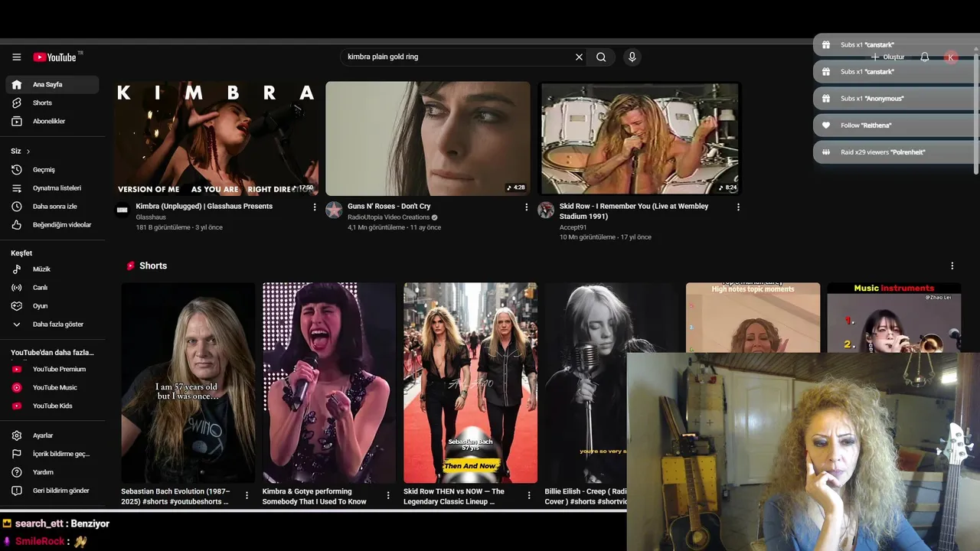Open Shorts in the sidebar

point(52,103)
